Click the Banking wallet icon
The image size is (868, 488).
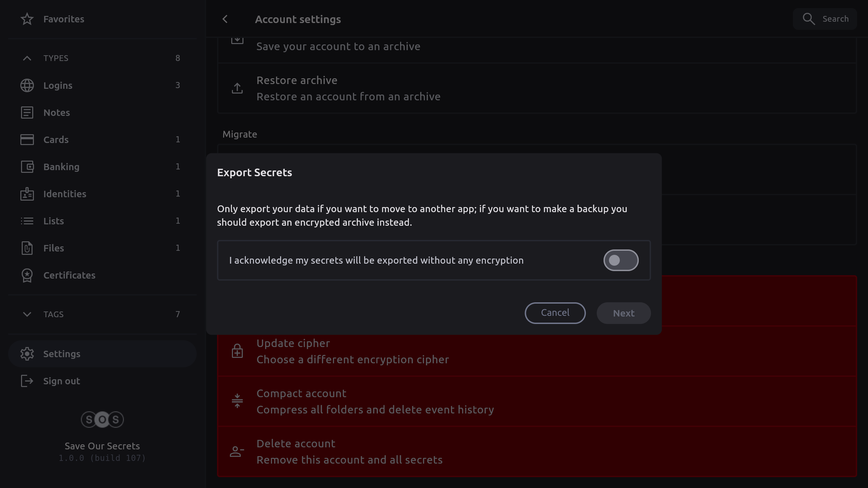[x=27, y=167]
